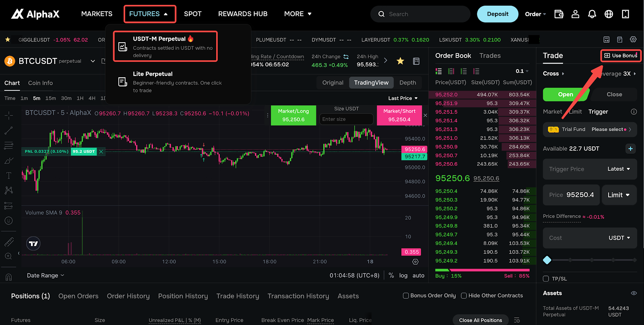The image size is (644, 325).
Task: Open the settings gear icon
Action: coord(633,39)
